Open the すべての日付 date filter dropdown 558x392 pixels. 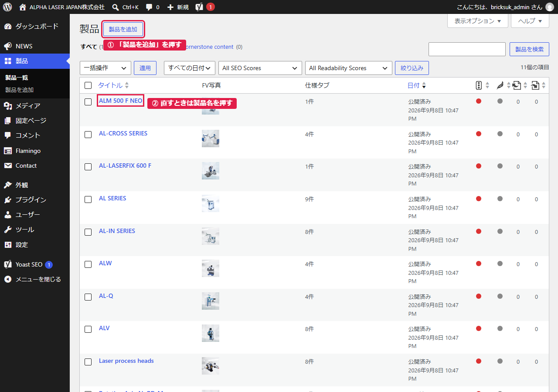tap(190, 68)
